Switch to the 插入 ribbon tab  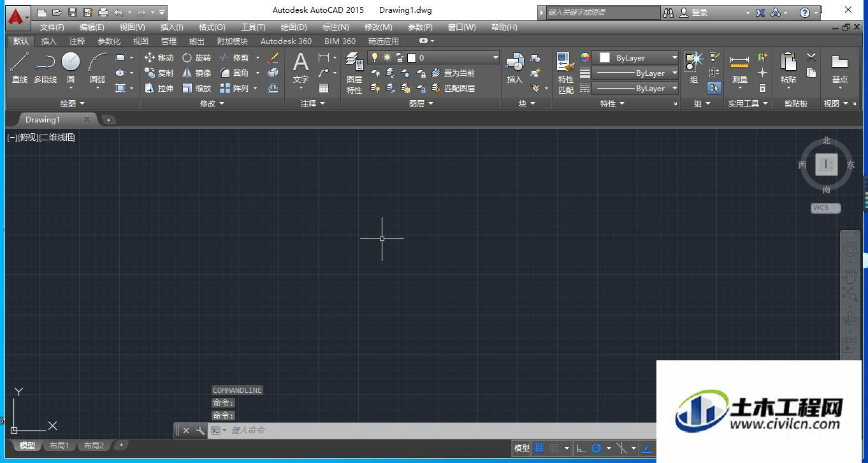click(49, 41)
